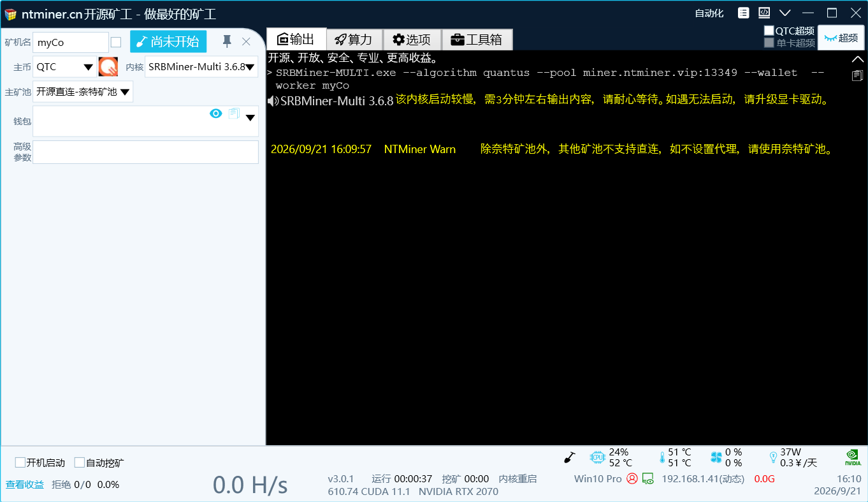Screen dimensions: 868x502
Task: Click the orange QTC coin logo
Action: (108, 66)
